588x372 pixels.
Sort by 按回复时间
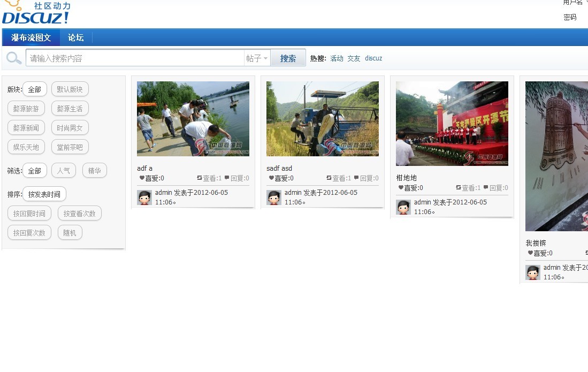tap(29, 214)
